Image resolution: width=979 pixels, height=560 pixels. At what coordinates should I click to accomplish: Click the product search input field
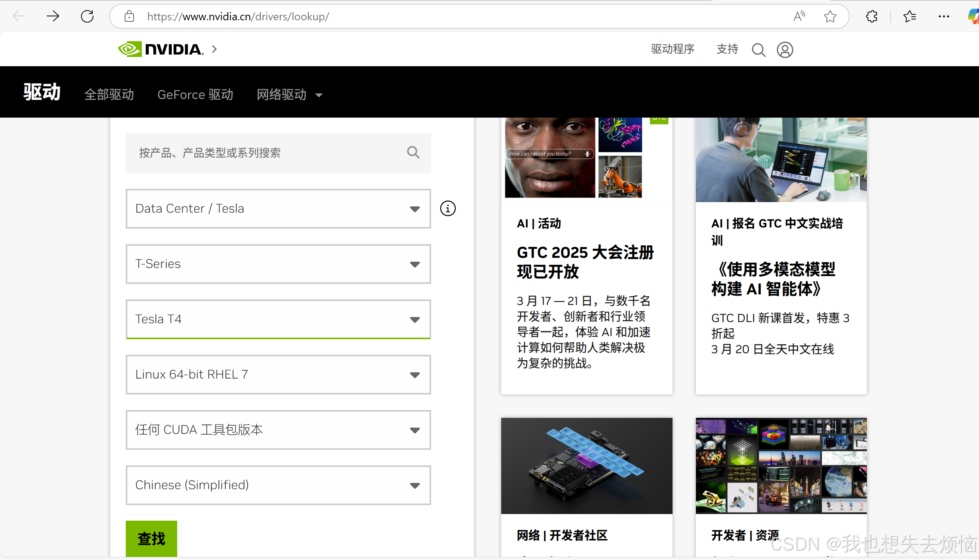(x=269, y=153)
